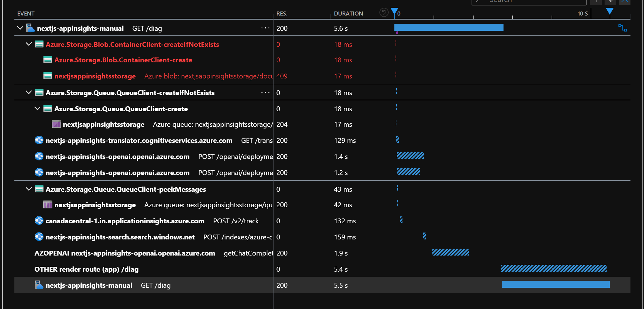The image size is (644, 309).
Task: Click the 409 response code
Action: tap(282, 76)
